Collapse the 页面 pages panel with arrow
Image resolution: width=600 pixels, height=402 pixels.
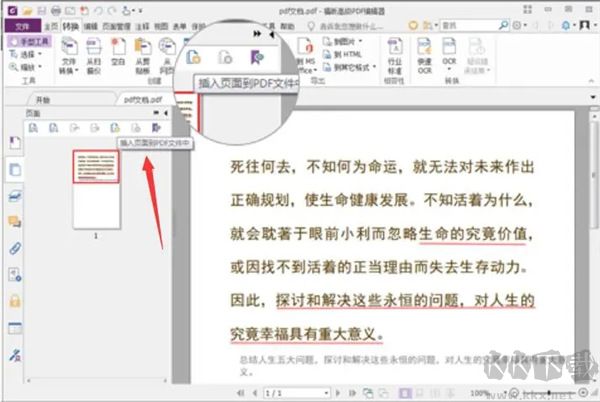[x=166, y=113]
